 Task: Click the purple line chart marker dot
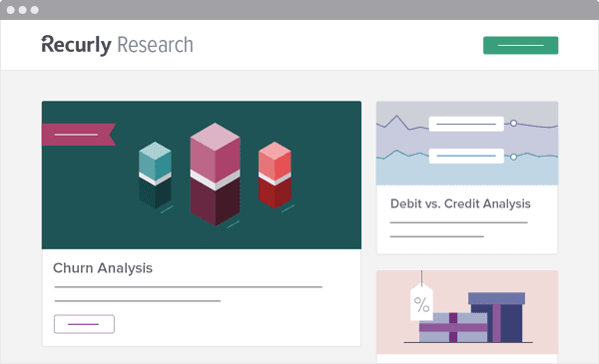pyautogui.click(x=513, y=124)
